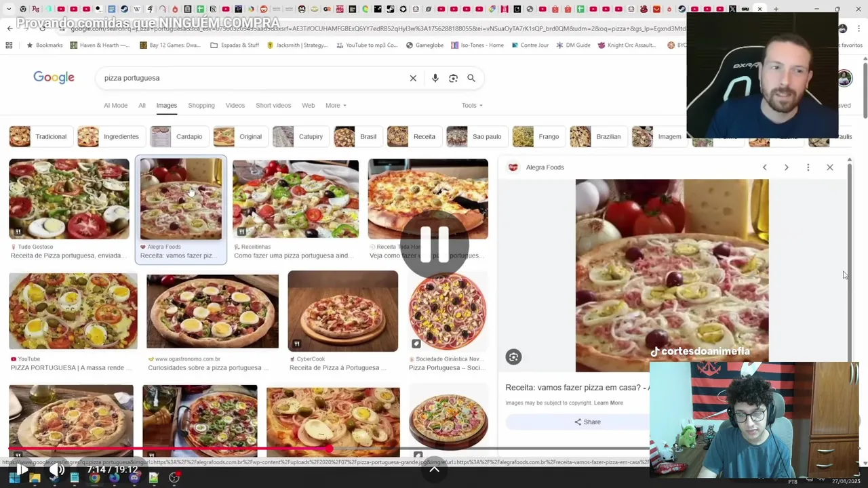Switch to the All results tab
The width and height of the screenshot is (868, 488).
pos(142,106)
